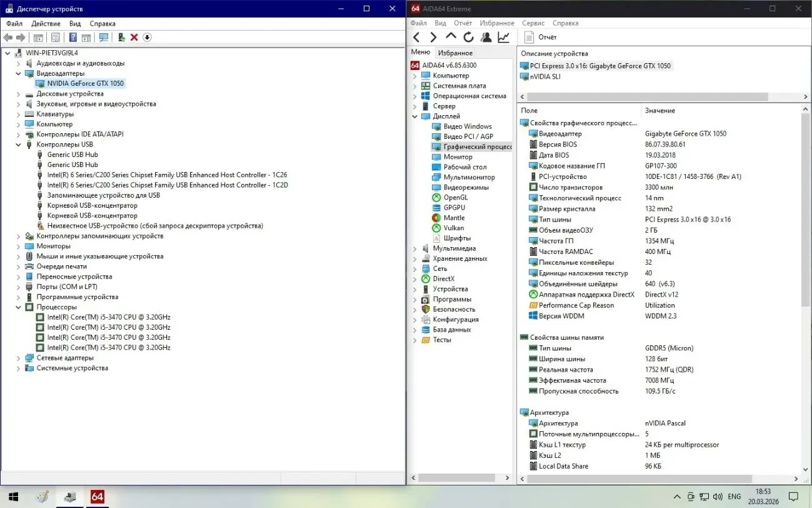Click the Refresh icon in AIDA64 toolbar
Image resolution: width=812 pixels, height=508 pixels.
[x=468, y=38]
